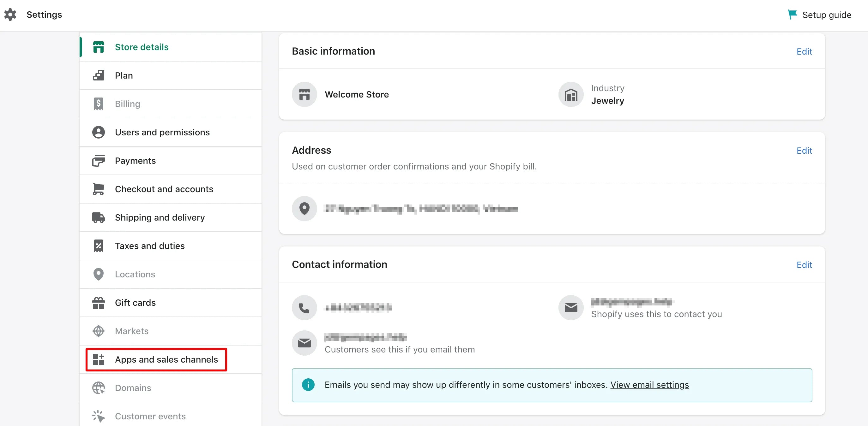Open Users and permissions

coord(171,132)
